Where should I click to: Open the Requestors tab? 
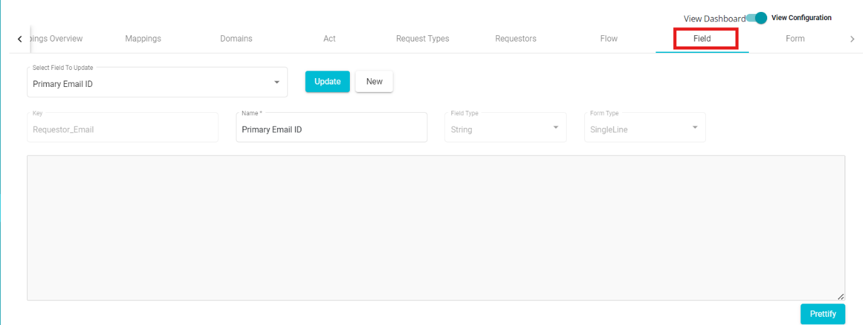[516, 38]
